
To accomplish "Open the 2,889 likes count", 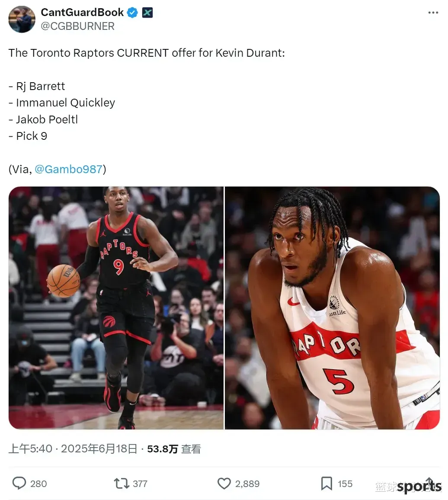I will point(247,484).
